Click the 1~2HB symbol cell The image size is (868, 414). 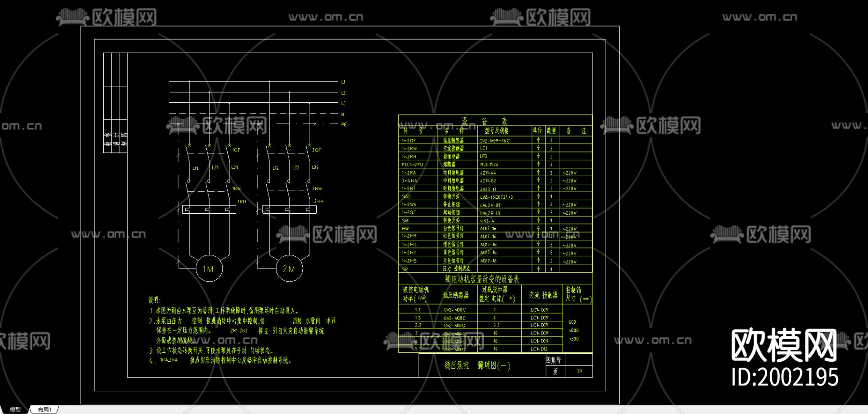pyautogui.click(x=409, y=261)
